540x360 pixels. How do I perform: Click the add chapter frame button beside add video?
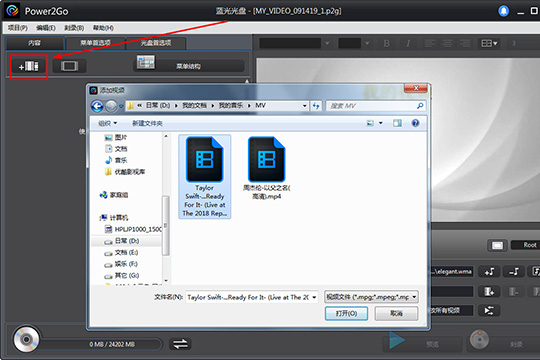(69, 66)
